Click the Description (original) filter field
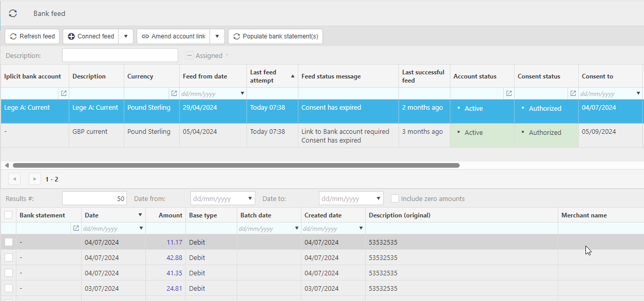 click(462, 228)
